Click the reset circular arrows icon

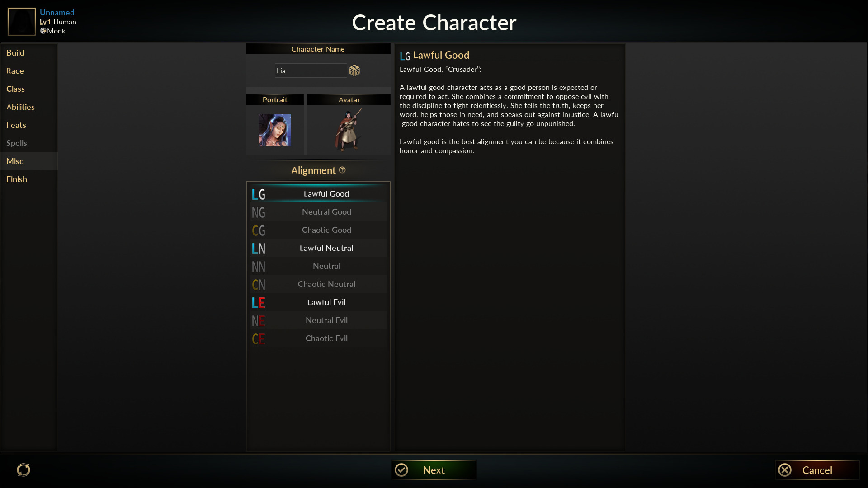point(24,470)
